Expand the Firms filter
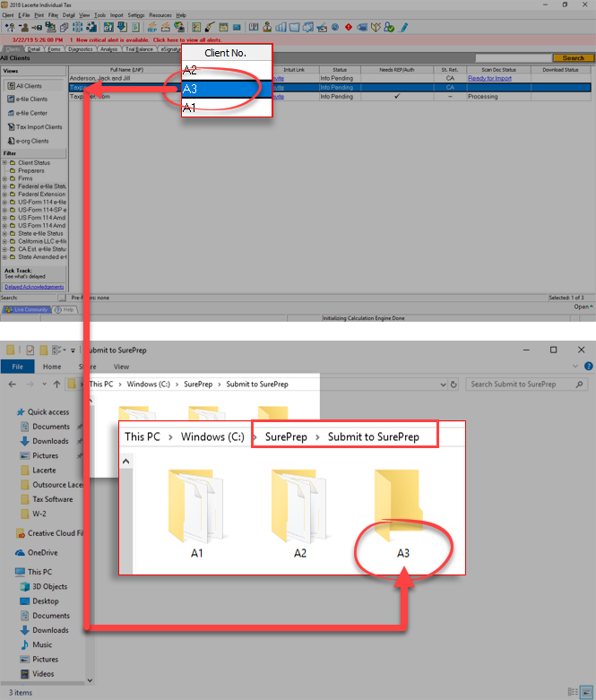596x700 pixels. (x=4, y=178)
